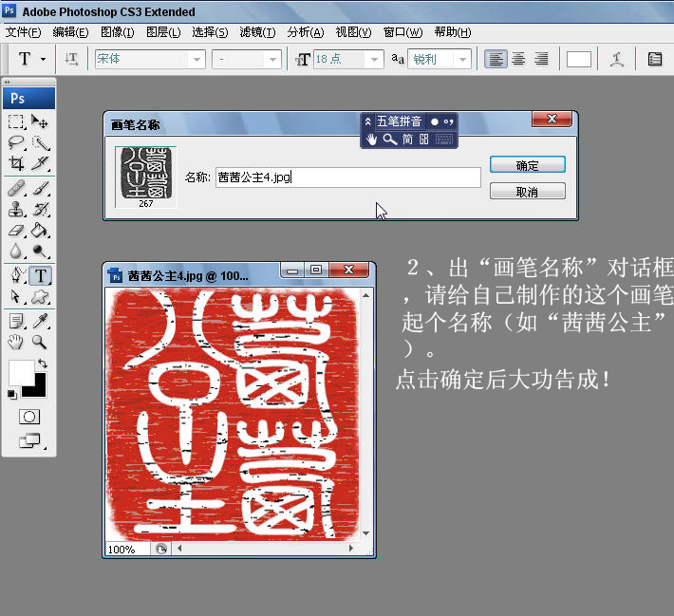
Task: Select the Eraser tool
Action: 16,230
